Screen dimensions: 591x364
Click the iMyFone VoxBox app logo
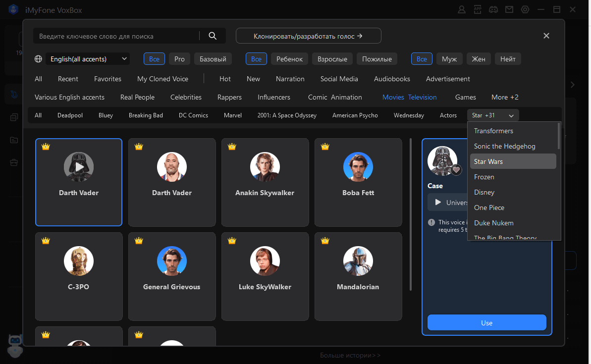(x=13, y=10)
